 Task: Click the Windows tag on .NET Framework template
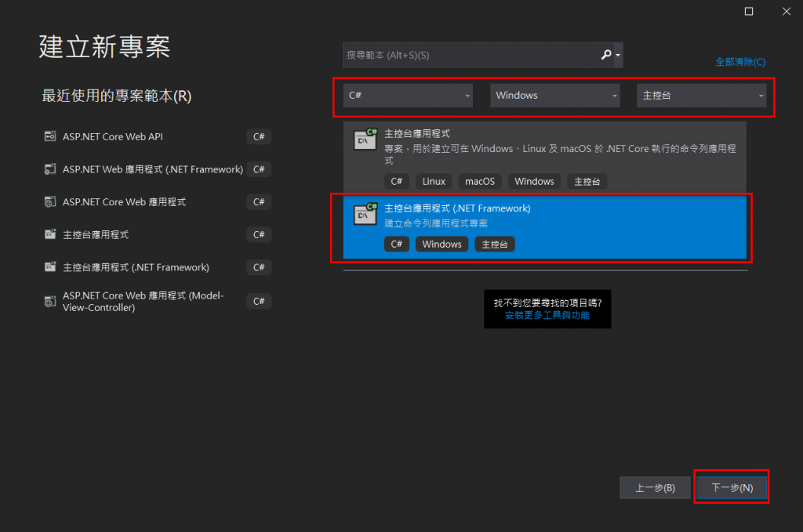coord(441,244)
